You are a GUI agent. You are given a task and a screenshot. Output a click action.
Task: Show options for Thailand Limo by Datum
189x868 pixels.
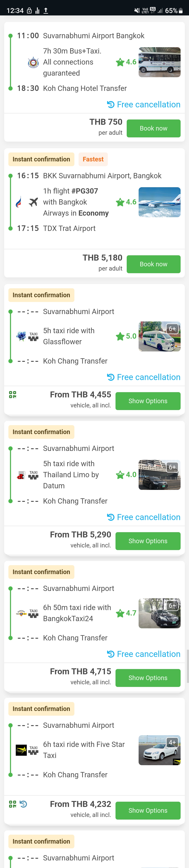[148, 541]
